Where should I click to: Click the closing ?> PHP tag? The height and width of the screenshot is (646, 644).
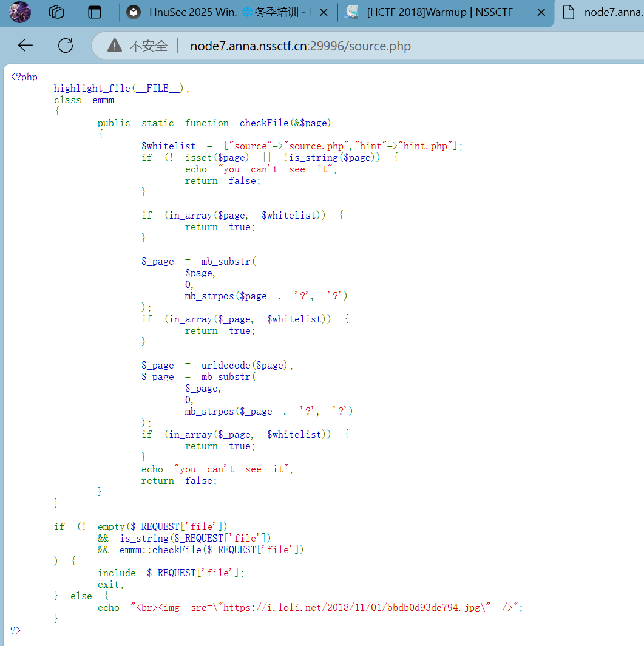tap(16, 630)
